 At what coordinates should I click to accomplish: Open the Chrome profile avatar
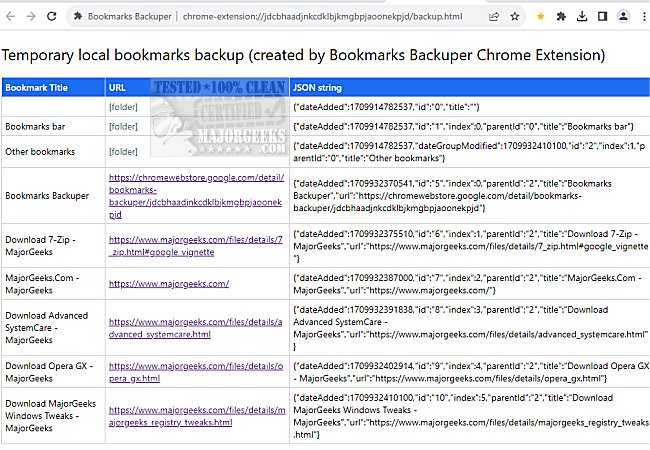tap(623, 17)
